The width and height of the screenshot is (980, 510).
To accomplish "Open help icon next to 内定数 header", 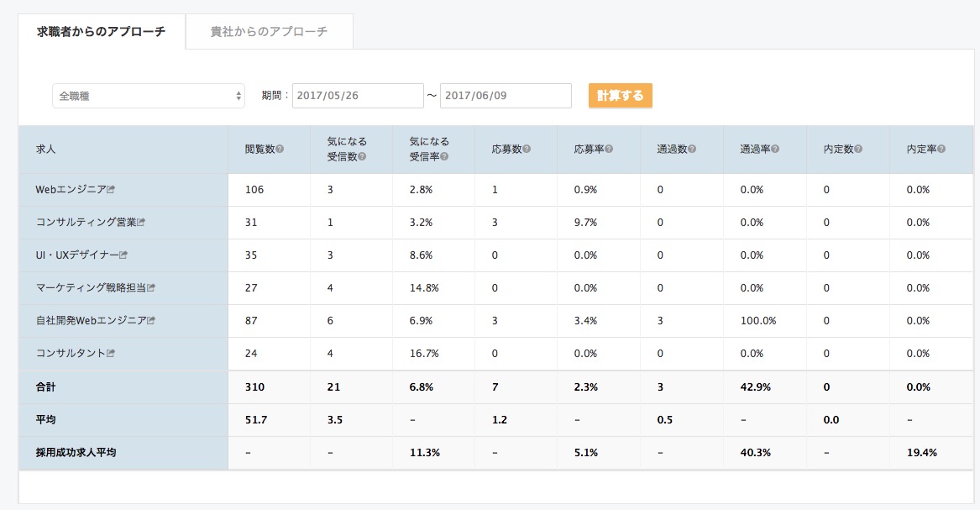I will tap(858, 150).
